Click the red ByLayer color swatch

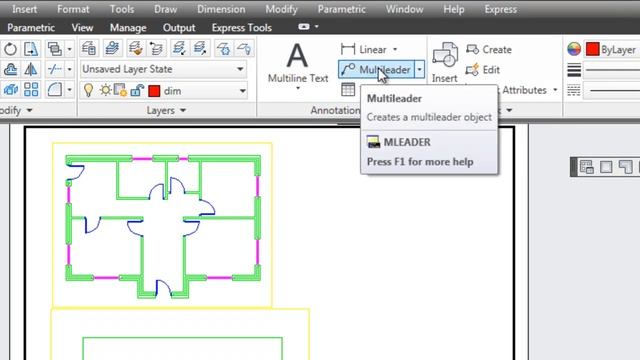click(x=592, y=49)
